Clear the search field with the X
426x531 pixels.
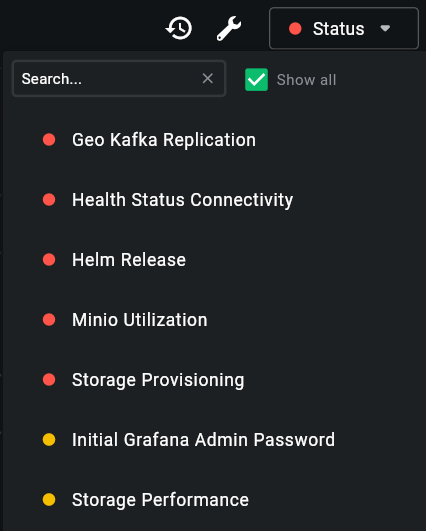click(x=208, y=79)
